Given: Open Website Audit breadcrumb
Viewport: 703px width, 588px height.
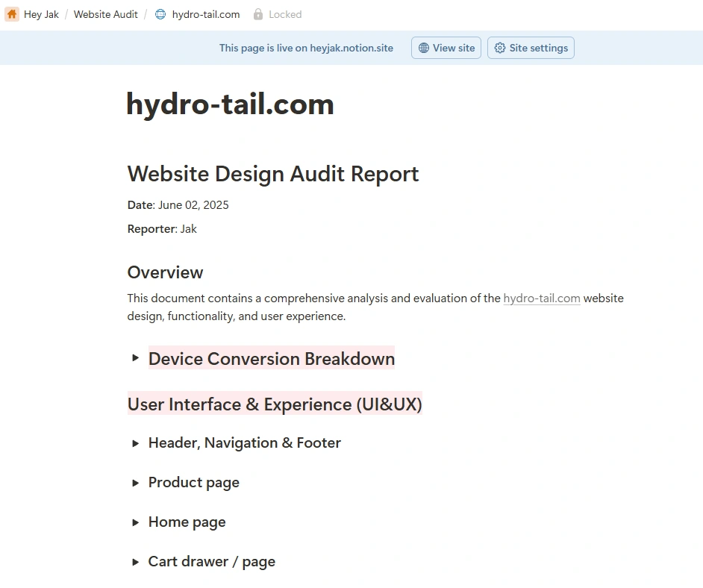Looking at the screenshot, I should pyautogui.click(x=106, y=14).
